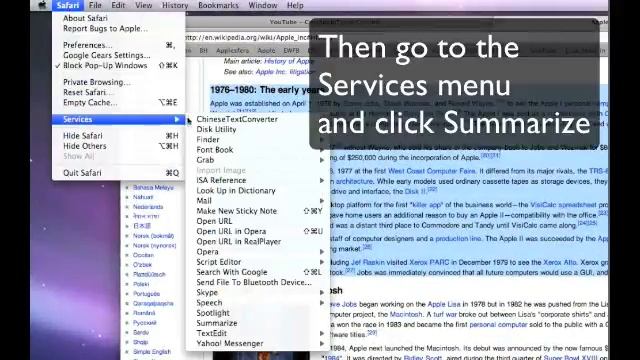Toggle Block Pop-Up Windows option
Screen dimensions: 640x360
click(x=118, y=65)
